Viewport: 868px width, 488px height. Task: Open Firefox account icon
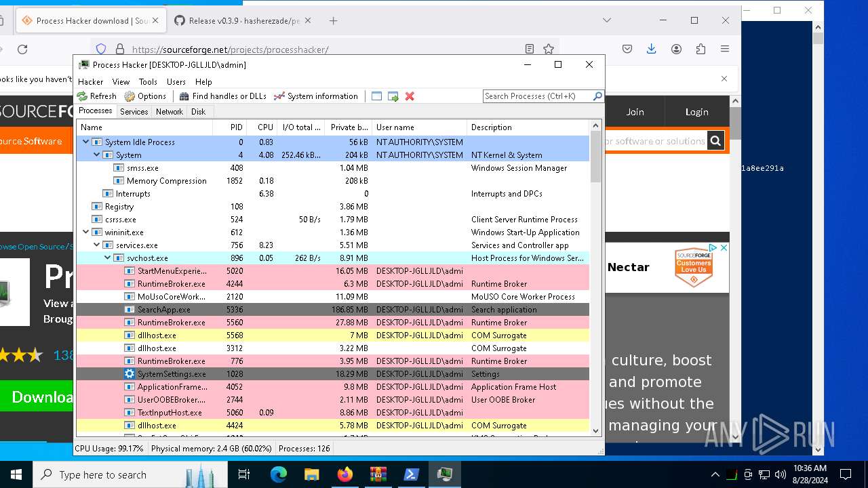pos(676,49)
